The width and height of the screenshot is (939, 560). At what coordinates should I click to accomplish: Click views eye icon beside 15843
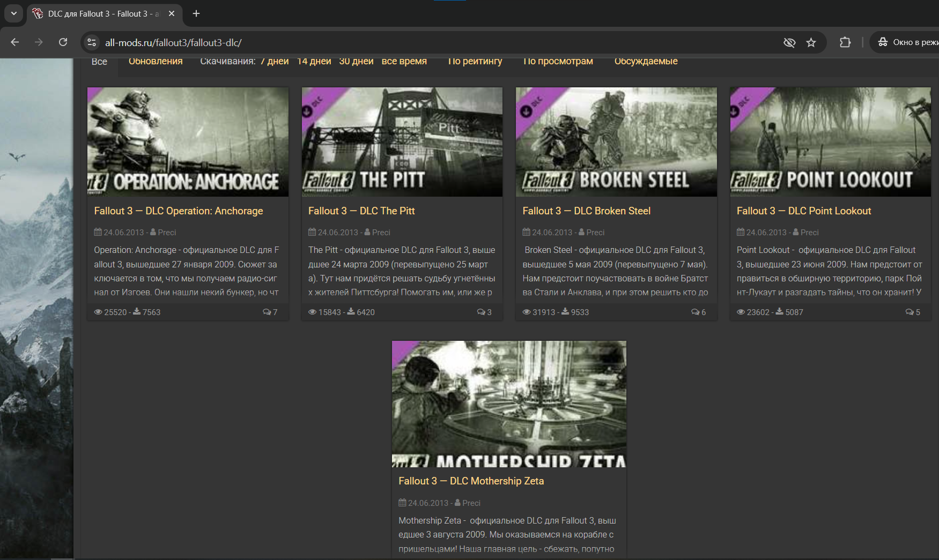(x=312, y=312)
